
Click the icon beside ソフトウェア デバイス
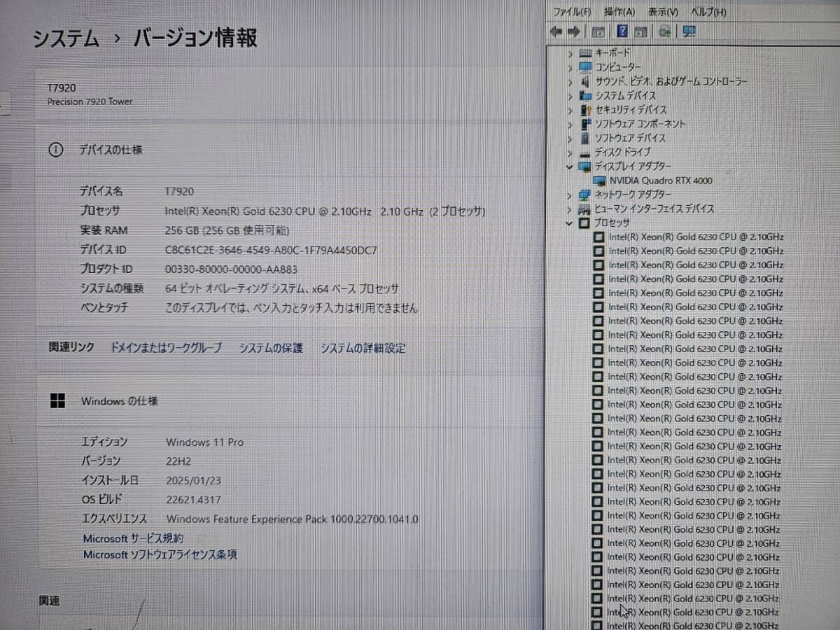point(586,138)
